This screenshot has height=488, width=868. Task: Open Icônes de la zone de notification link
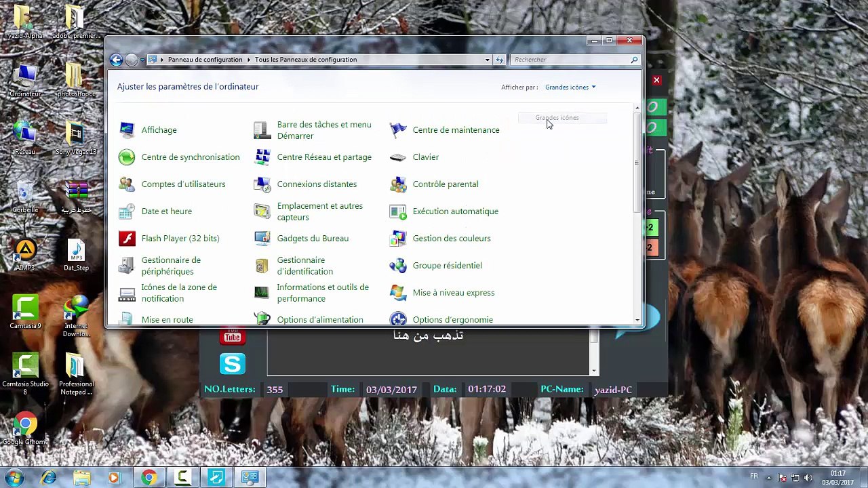[179, 293]
